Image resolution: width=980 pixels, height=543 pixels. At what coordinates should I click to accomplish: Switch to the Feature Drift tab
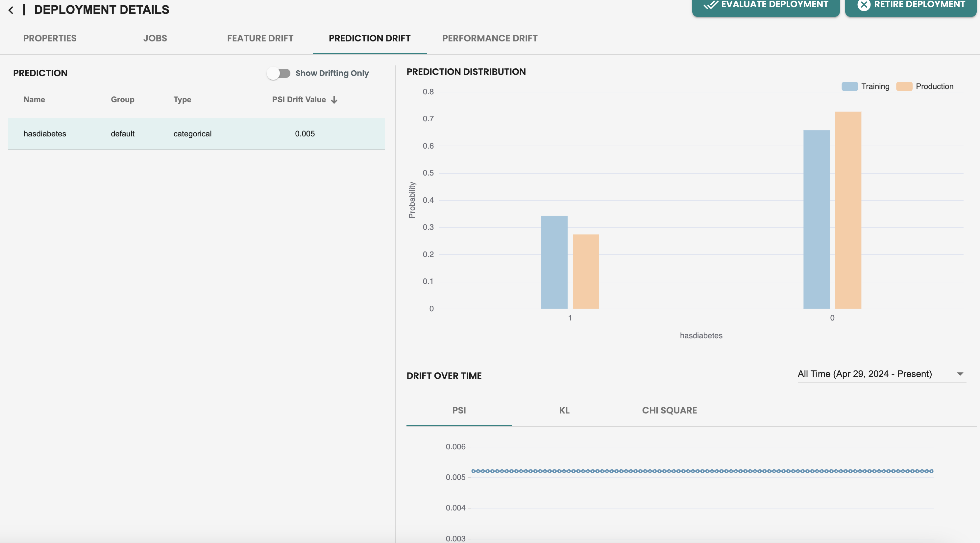coord(260,37)
